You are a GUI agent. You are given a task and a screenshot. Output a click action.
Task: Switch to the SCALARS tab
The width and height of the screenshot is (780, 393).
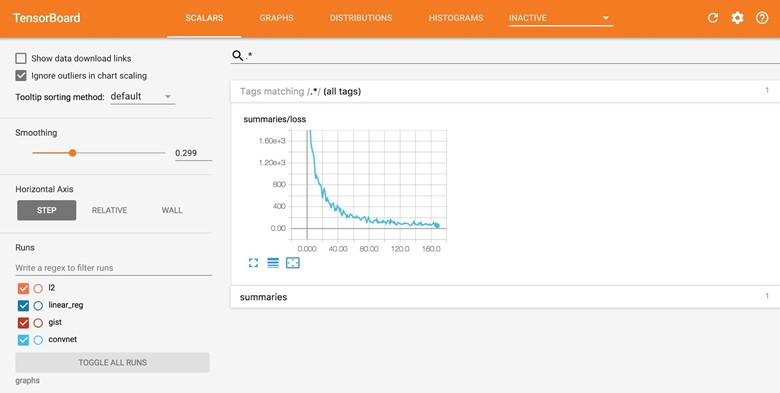204,18
